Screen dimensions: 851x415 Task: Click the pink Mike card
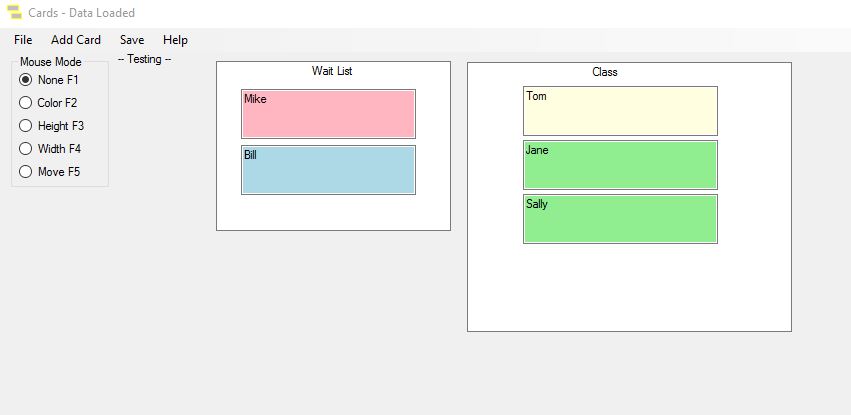click(328, 115)
